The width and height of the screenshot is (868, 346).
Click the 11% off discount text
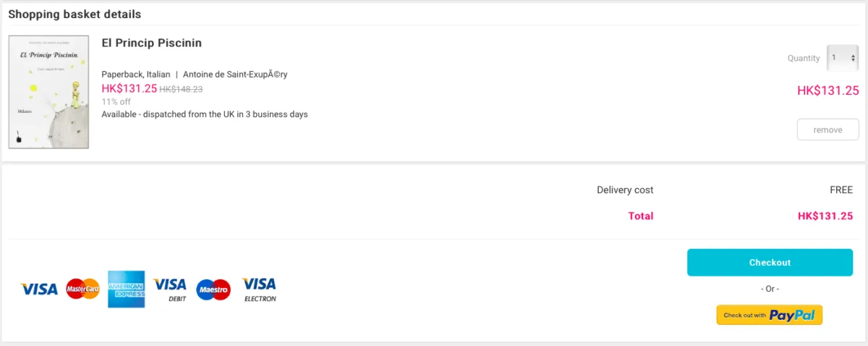click(116, 102)
